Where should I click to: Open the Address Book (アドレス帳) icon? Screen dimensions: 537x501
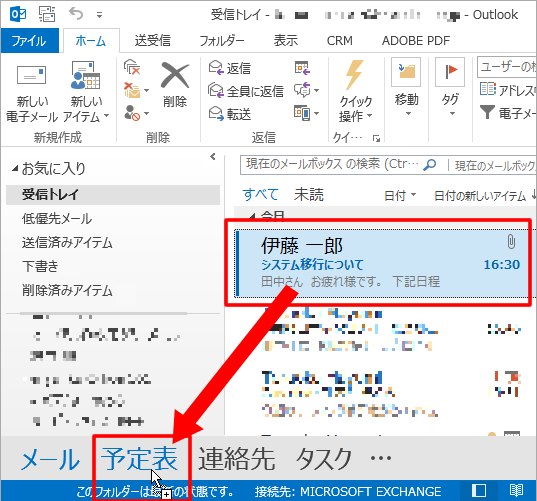coord(487,89)
